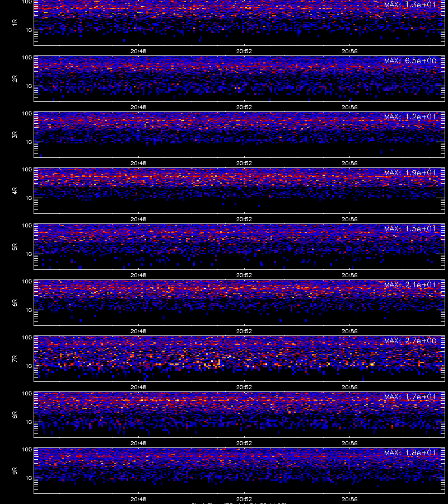
Task: Click 20:56 tick label under 6R panel
Action: (349, 331)
